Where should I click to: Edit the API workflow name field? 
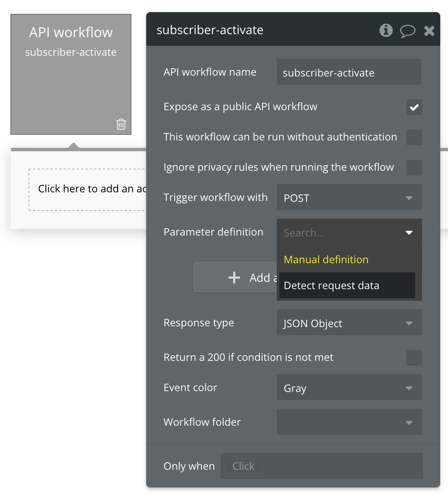349,73
